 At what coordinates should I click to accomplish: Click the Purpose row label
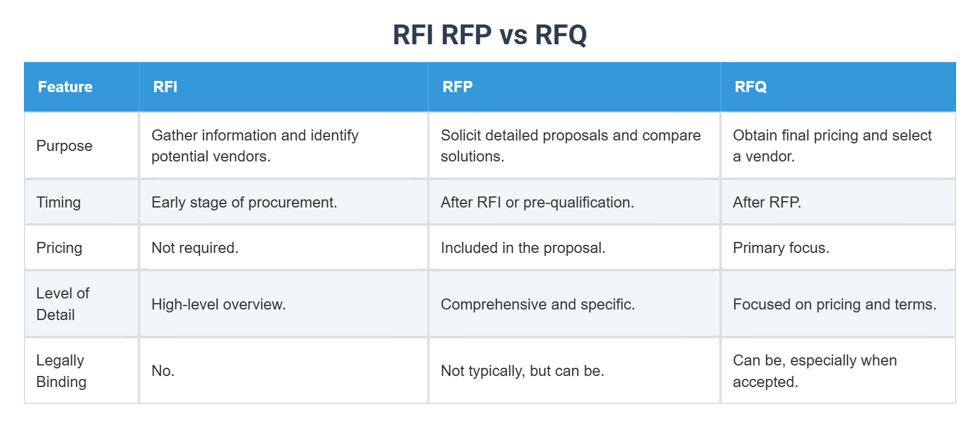64,146
